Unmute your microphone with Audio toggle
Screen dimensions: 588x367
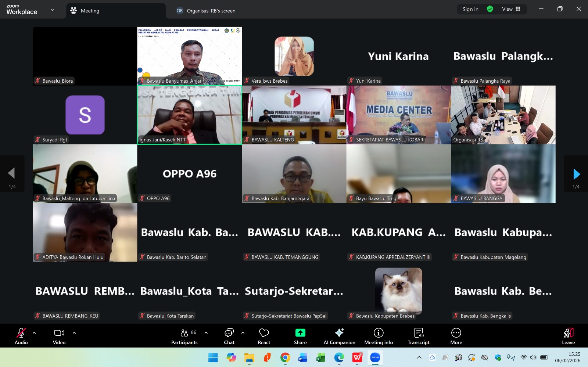(21, 335)
